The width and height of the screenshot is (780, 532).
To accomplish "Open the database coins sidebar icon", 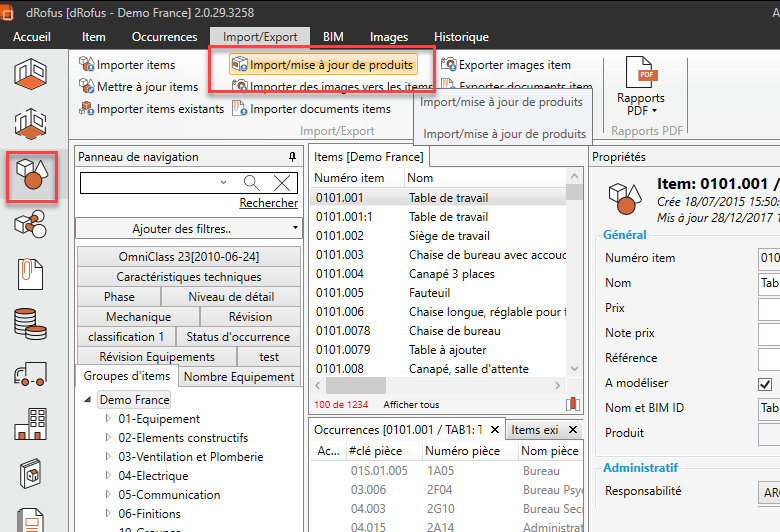I will click(32, 323).
